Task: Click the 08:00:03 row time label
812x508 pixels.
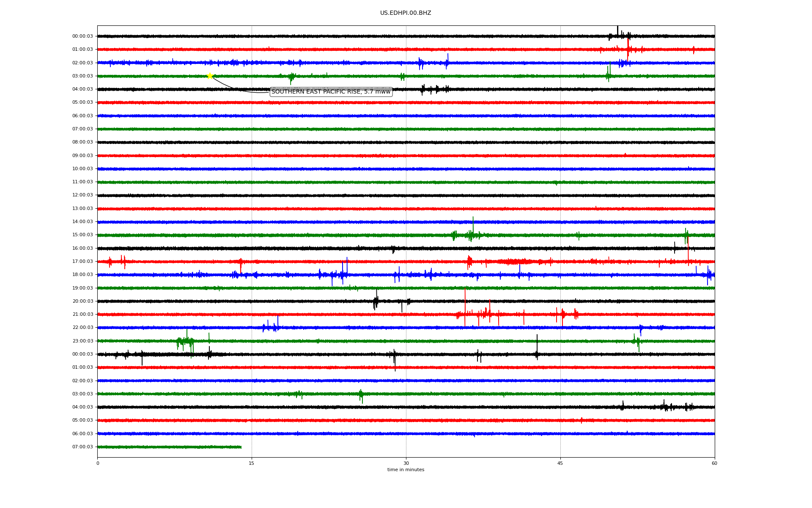Action: click(x=82, y=142)
